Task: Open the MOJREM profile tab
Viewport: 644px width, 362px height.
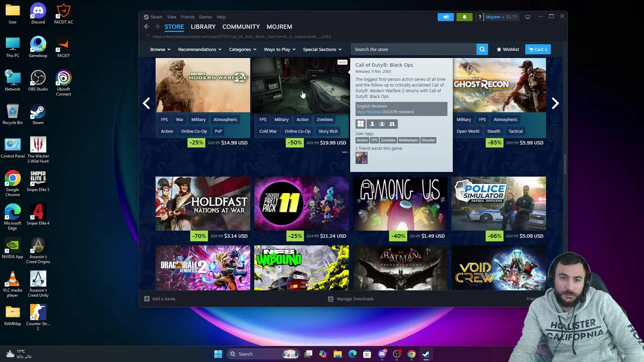Action: pyautogui.click(x=279, y=27)
